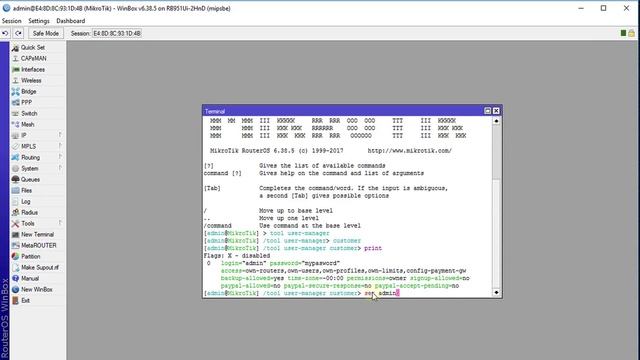Screen dimensions: 640x360
Task: Click the Undo arrow icon in toolbar
Action: (x=5, y=33)
